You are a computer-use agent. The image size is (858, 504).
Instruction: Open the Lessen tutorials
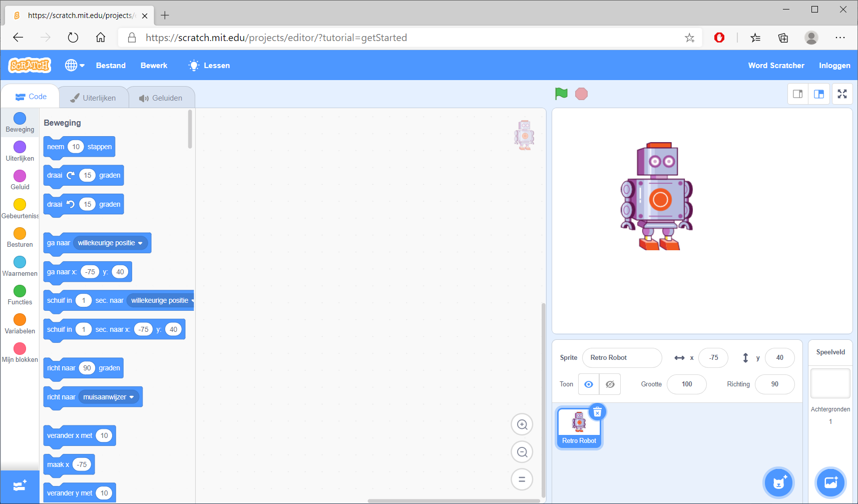(209, 66)
